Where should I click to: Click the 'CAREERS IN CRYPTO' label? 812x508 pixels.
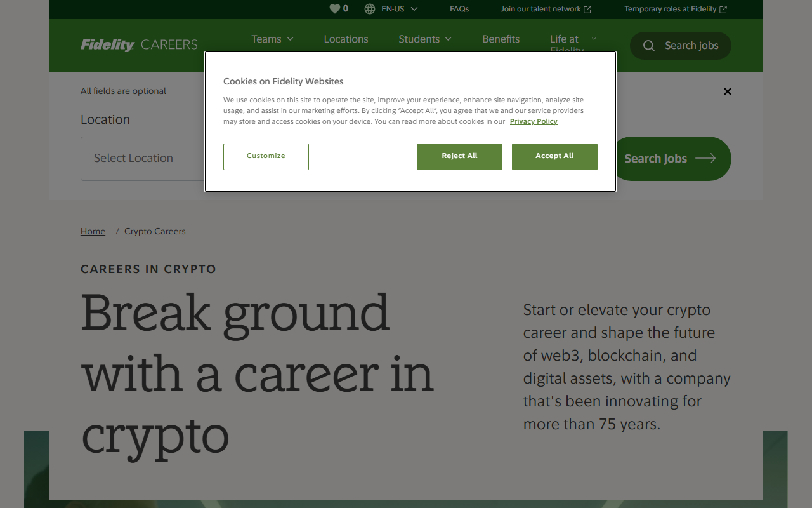click(x=148, y=269)
